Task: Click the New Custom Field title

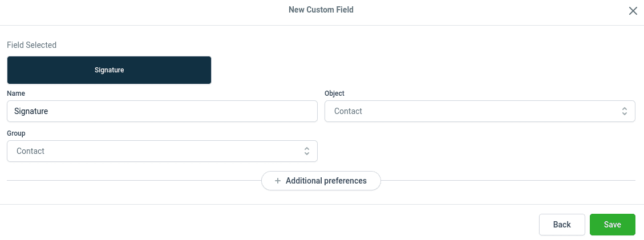Action: [x=321, y=10]
